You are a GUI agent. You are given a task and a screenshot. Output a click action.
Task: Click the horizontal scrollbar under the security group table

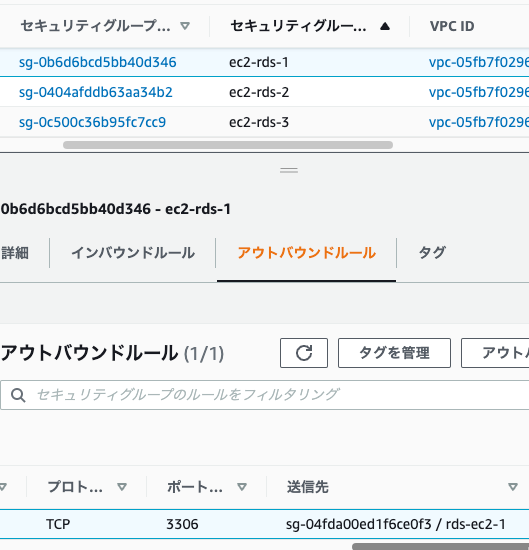point(228,145)
